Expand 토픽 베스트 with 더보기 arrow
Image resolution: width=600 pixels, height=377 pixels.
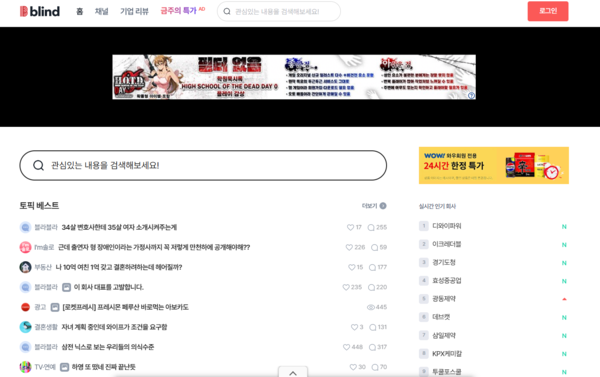383,206
